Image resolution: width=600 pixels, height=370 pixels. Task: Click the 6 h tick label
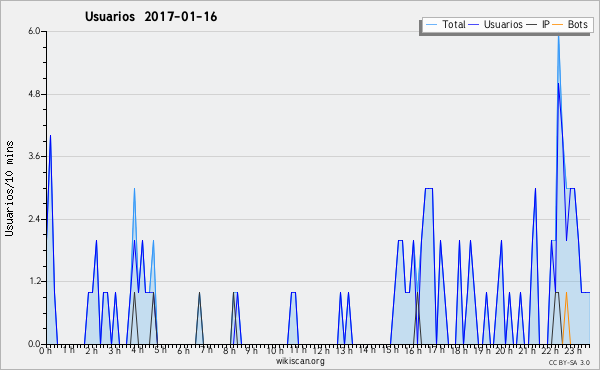coord(183,350)
